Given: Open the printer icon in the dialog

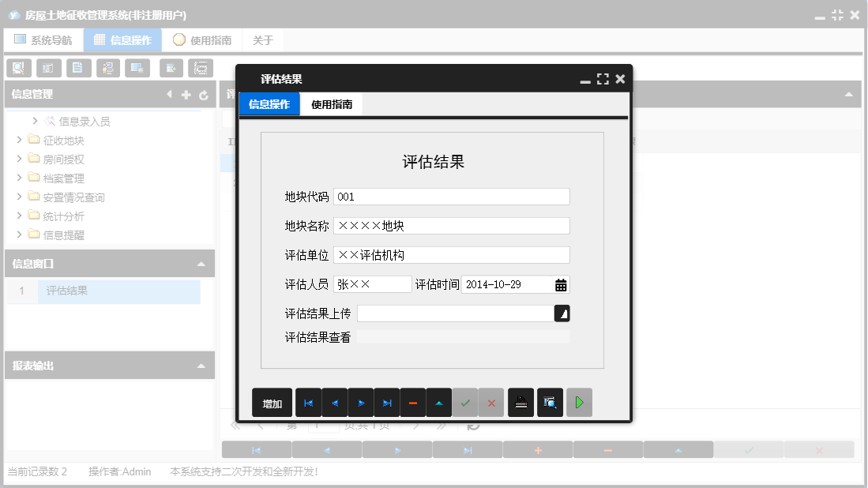Looking at the screenshot, I should point(520,402).
